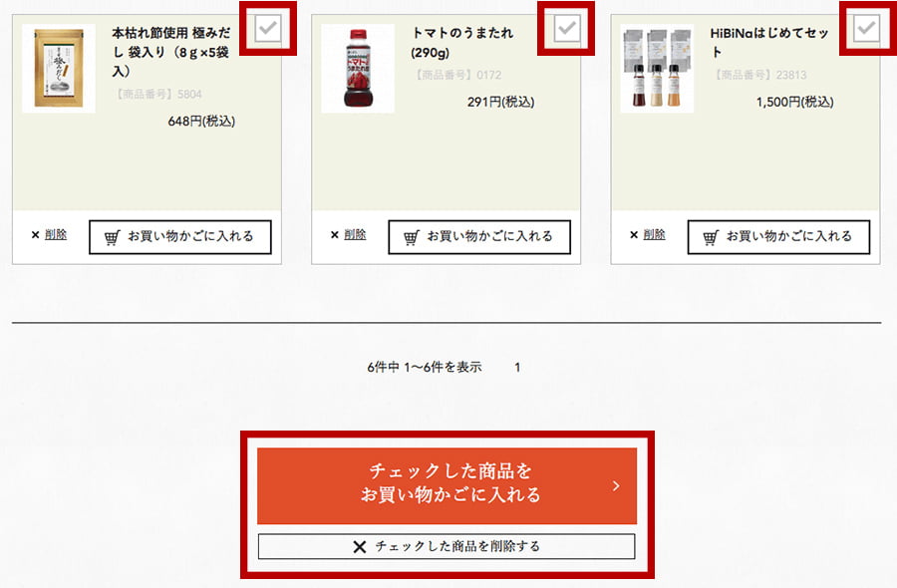This screenshot has height=588, width=897.
Task: Click X icon beside HiBiNa set 削除
Action: [x=634, y=234]
